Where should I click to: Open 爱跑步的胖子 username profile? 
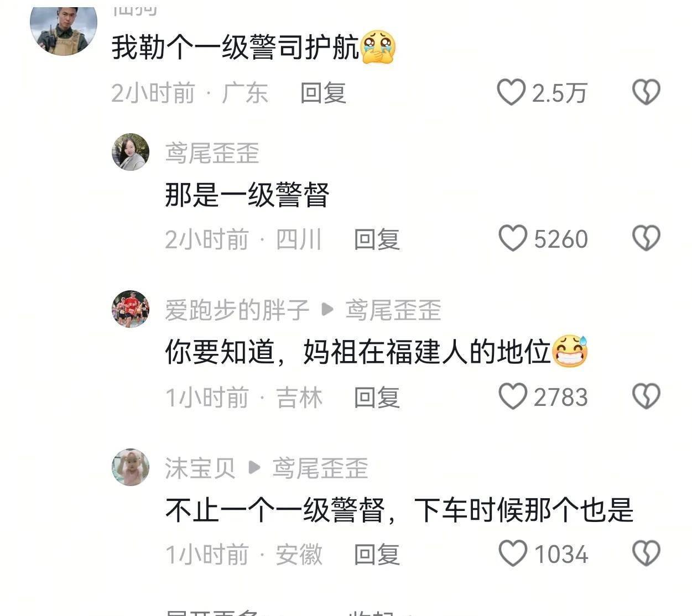coord(237,310)
